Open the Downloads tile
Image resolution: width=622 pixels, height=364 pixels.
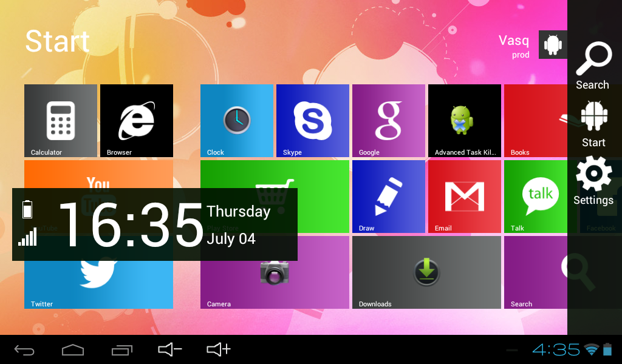426,272
